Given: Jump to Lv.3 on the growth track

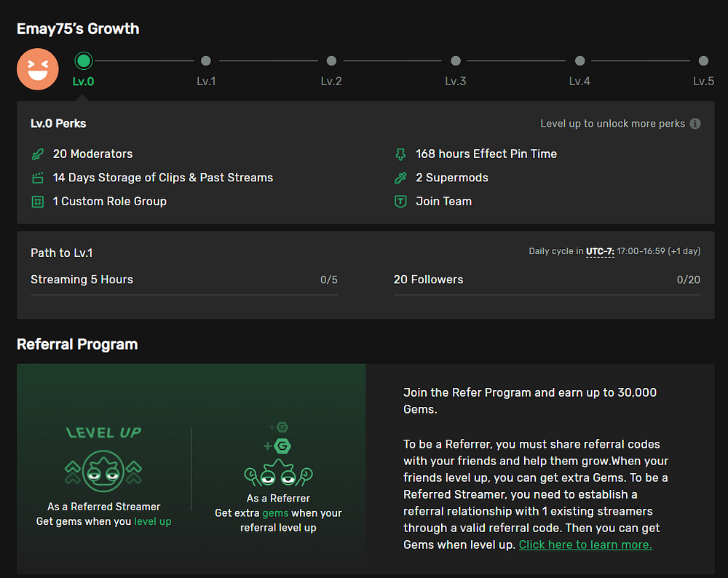Looking at the screenshot, I should tap(456, 61).
